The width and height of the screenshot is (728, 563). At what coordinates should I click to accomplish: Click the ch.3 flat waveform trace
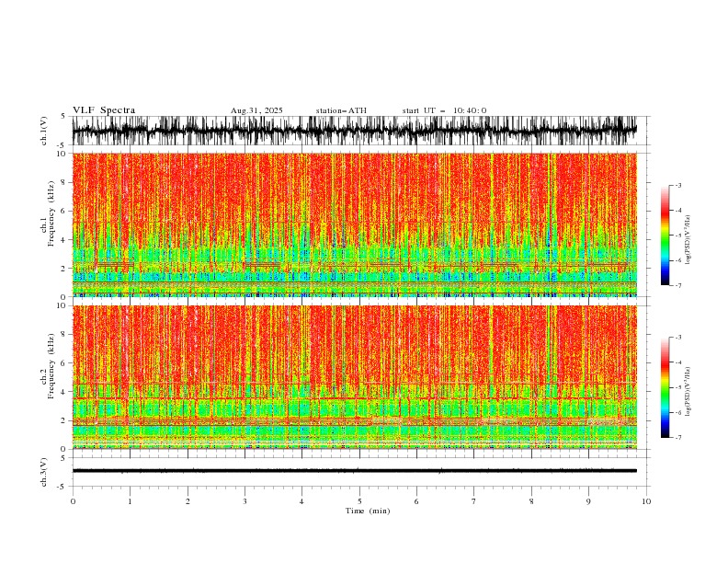(355, 471)
